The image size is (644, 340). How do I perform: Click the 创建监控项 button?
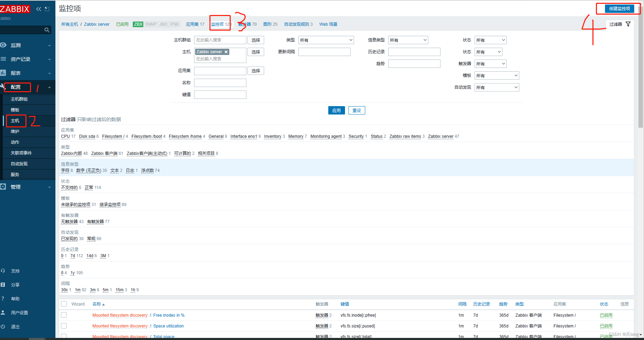click(619, 9)
